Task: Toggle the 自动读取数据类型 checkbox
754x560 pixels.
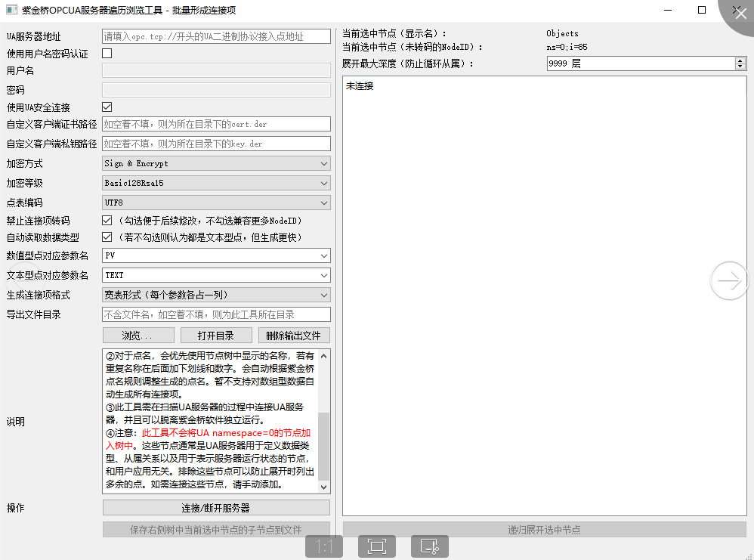Action: (x=107, y=237)
